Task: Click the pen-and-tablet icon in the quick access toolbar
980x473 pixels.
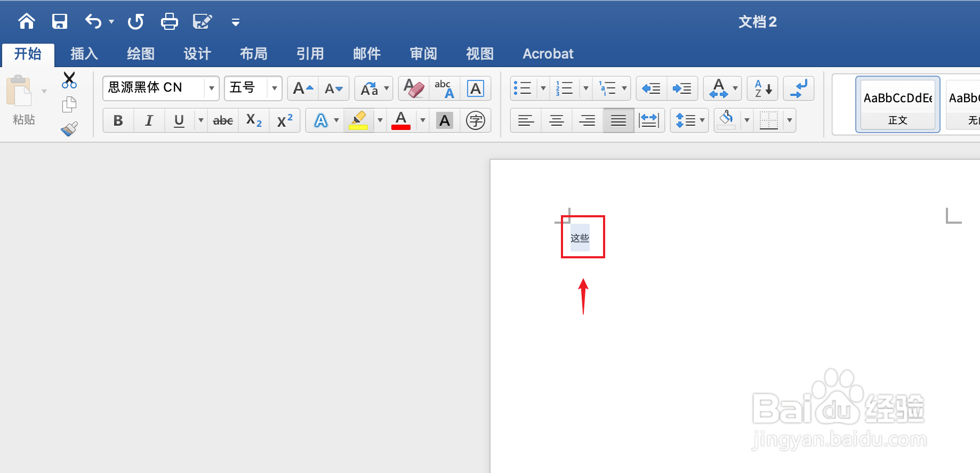Action: point(202,21)
